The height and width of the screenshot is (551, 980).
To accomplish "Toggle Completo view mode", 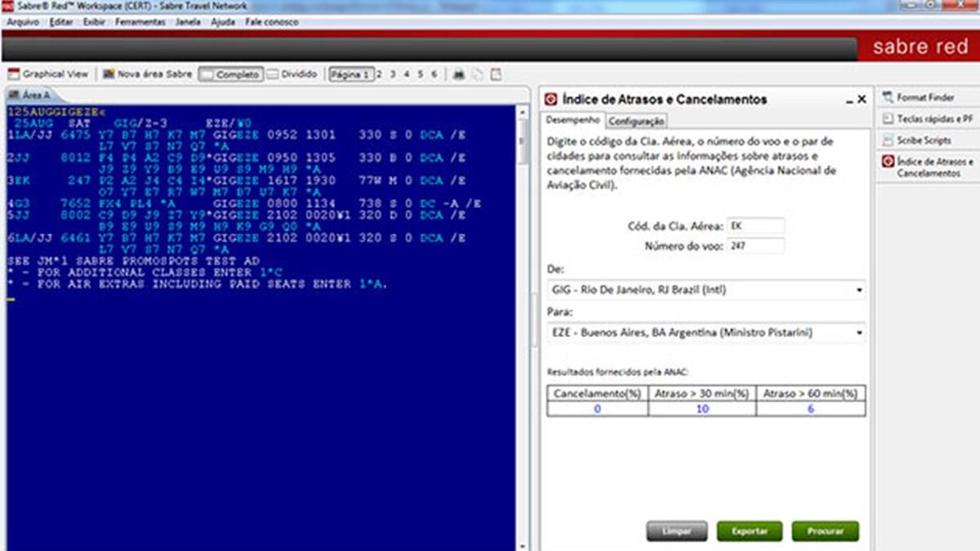I will tap(229, 74).
